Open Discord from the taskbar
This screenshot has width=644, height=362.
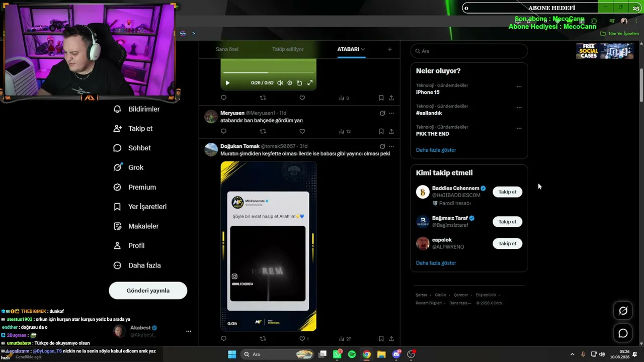coord(396,354)
